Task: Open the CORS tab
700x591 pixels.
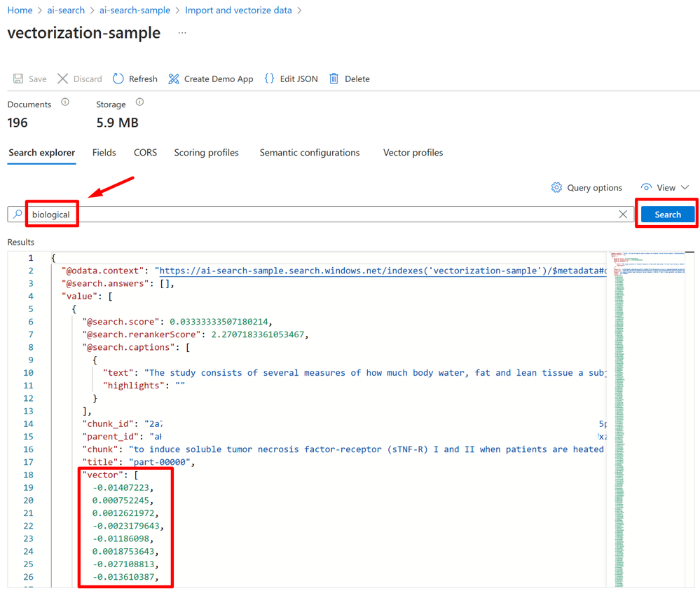Action: click(x=146, y=153)
